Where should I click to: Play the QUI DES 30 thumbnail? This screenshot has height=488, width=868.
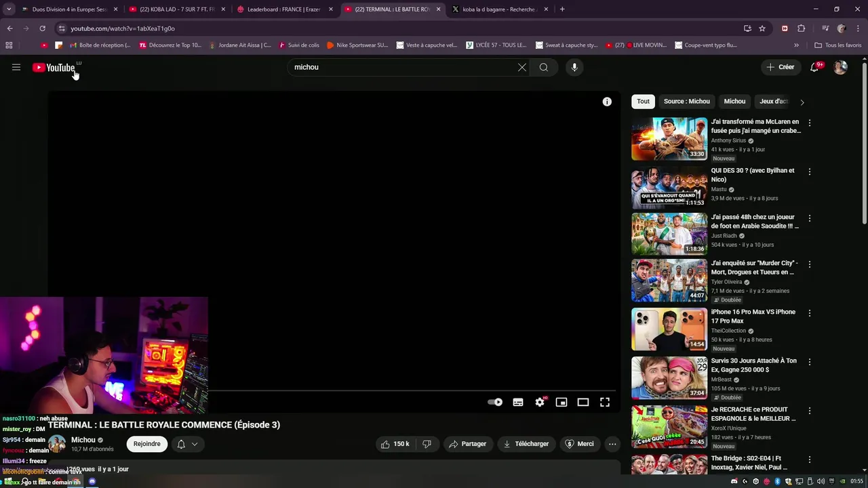coord(669,188)
